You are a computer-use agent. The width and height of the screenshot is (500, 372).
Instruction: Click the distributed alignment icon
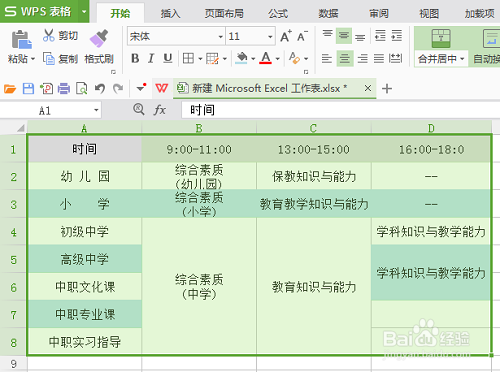395,59
